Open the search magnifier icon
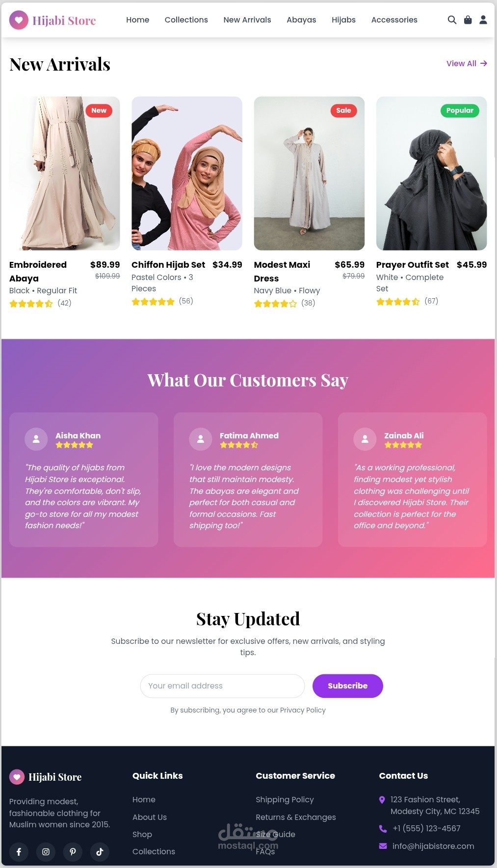This screenshot has width=497, height=868. click(x=452, y=20)
